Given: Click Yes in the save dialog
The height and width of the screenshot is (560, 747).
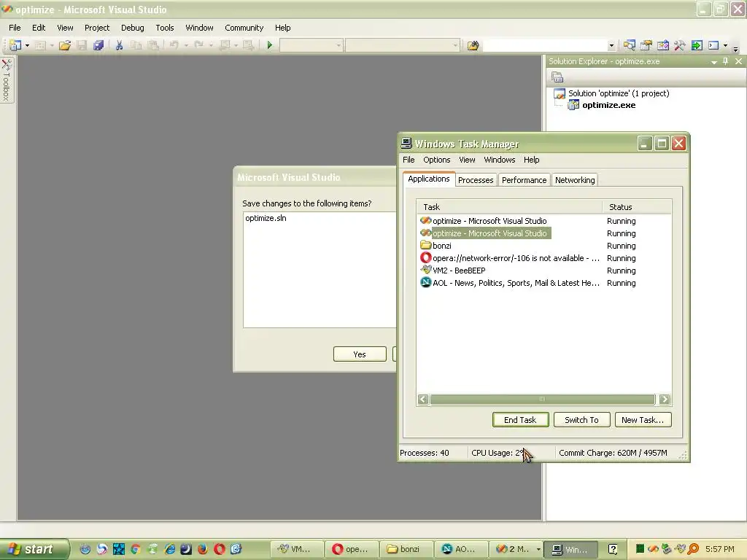Looking at the screenshot, I should (x=360, y=354).
